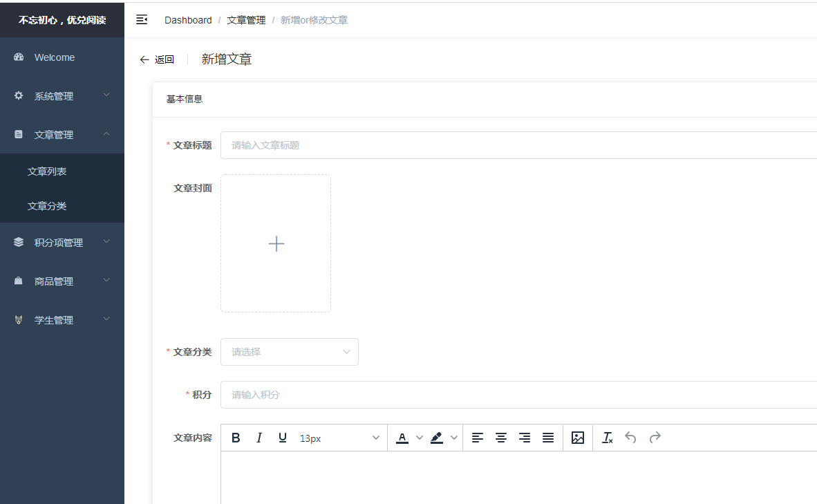
Task: Select the 学生管理 sidebar menu
Action: tap(62, 320)
